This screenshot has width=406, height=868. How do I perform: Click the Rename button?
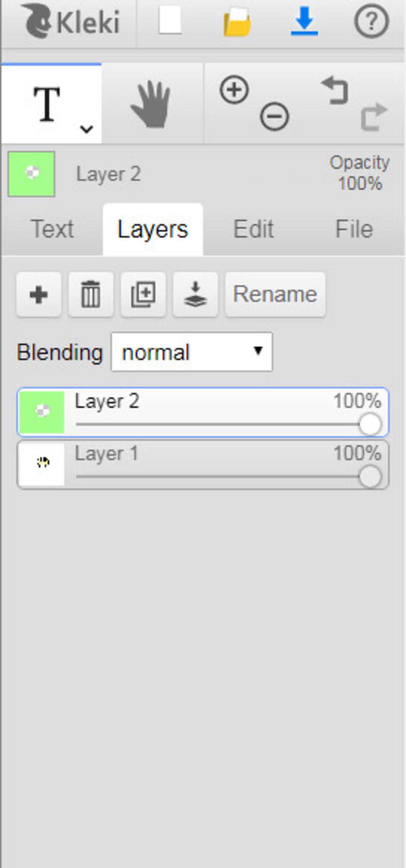click(275, 294)
